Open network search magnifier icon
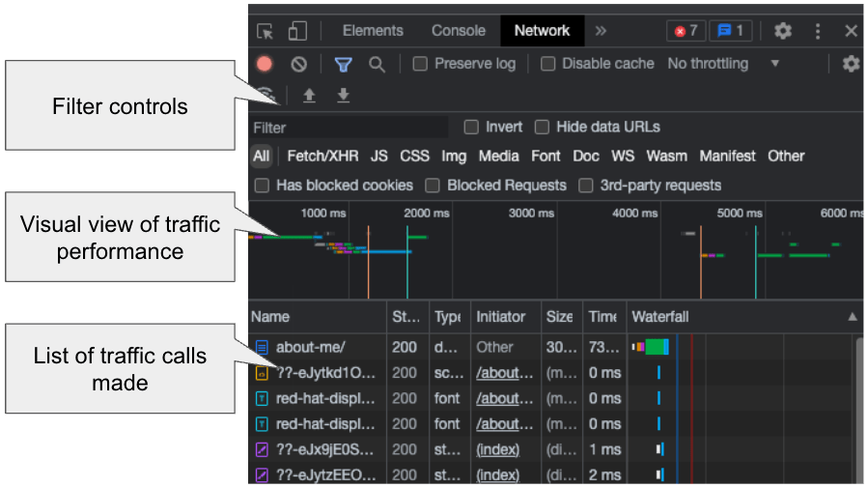This screenshot has width=868, height=488. [x=377, y=64]
